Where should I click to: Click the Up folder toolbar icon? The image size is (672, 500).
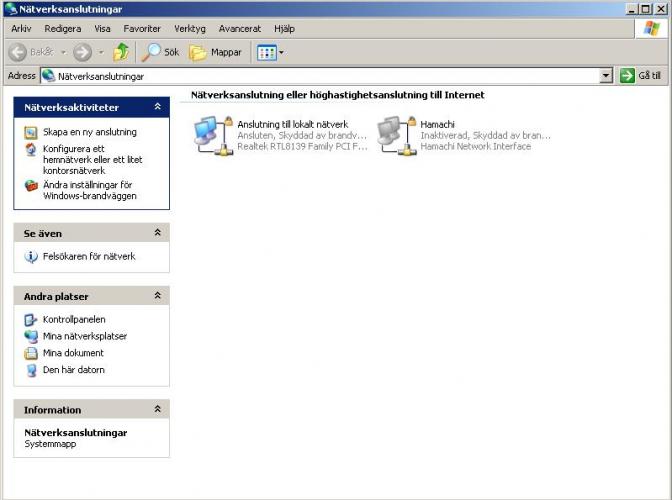tap(121, 52)
